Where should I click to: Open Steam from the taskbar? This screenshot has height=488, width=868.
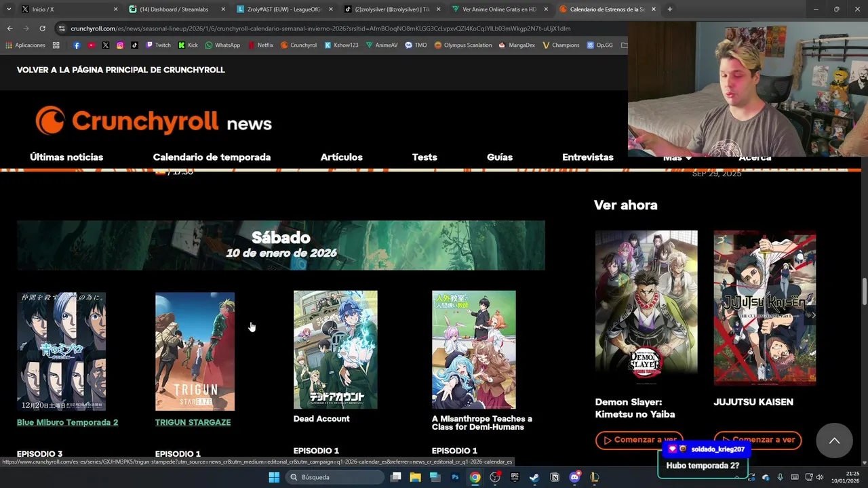534,477
